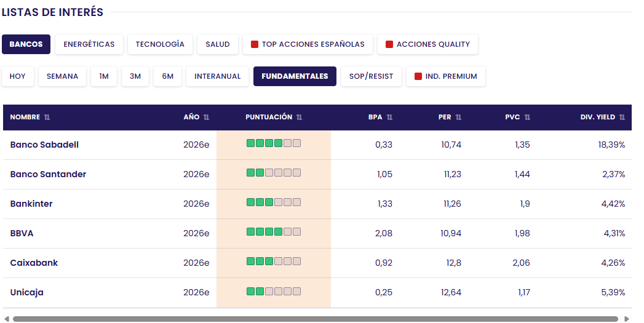Click Banco Sabadell PVC value 1,35

(x=522, y=145)
